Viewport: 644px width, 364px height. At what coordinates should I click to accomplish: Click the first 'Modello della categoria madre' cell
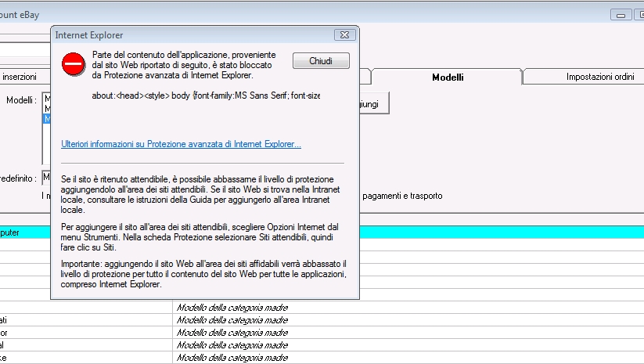(x=232, y=308)
